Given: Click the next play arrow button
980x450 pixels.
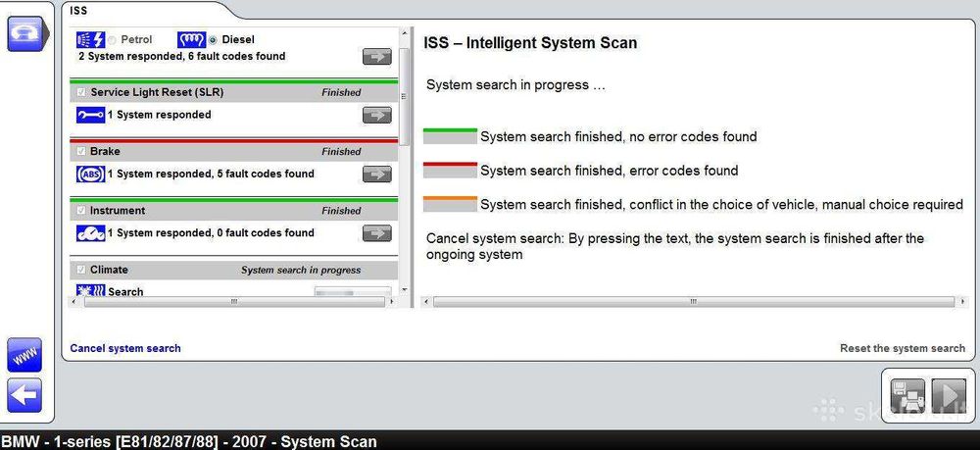Looking at the screenshot, I should tap(949, 396).
